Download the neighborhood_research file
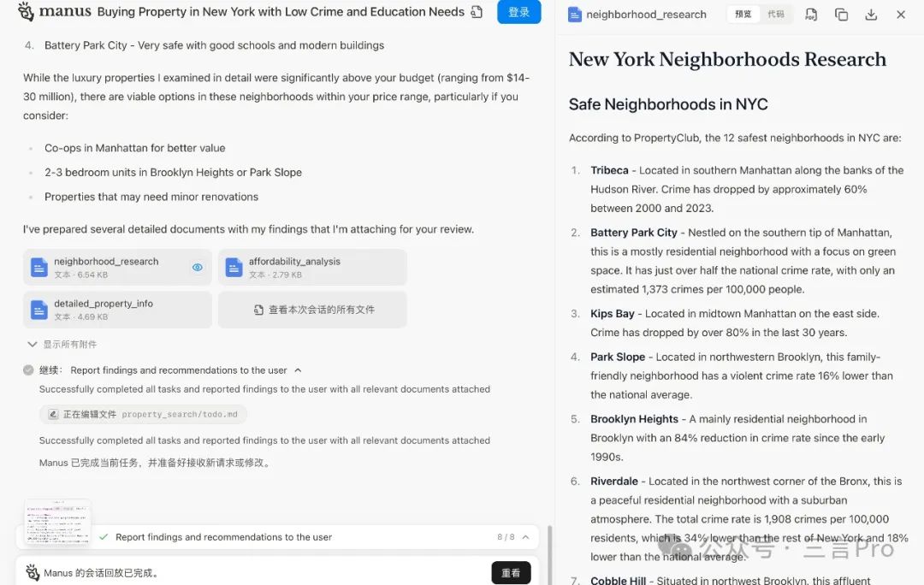The height and width of the screenshot is (585, 924). pos(871,15)
